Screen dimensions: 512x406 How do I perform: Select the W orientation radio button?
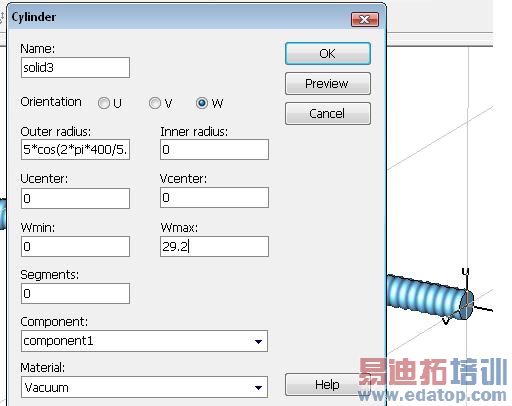click(x=202, y=103)
